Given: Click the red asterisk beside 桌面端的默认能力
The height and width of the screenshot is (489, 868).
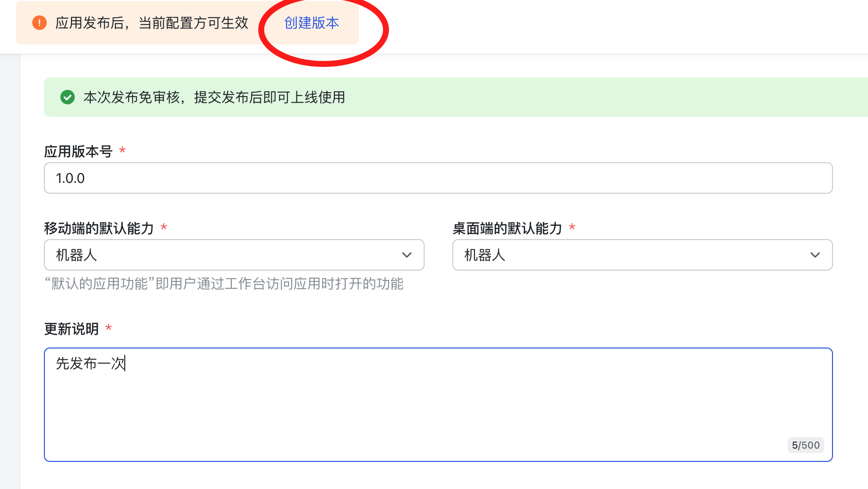Looking at the screenshot, I should tap(572, 227).
